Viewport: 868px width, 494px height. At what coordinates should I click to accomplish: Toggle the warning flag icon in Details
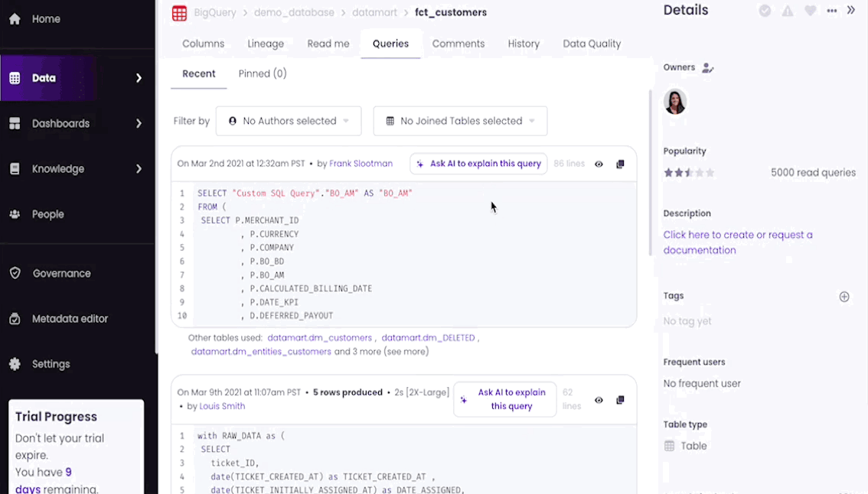(x=788, y=11)
